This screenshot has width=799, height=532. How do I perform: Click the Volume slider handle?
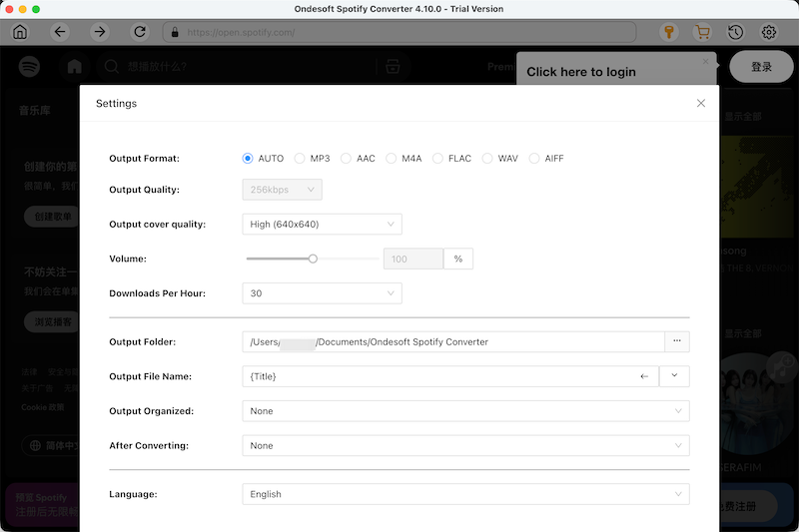(313, 259)
